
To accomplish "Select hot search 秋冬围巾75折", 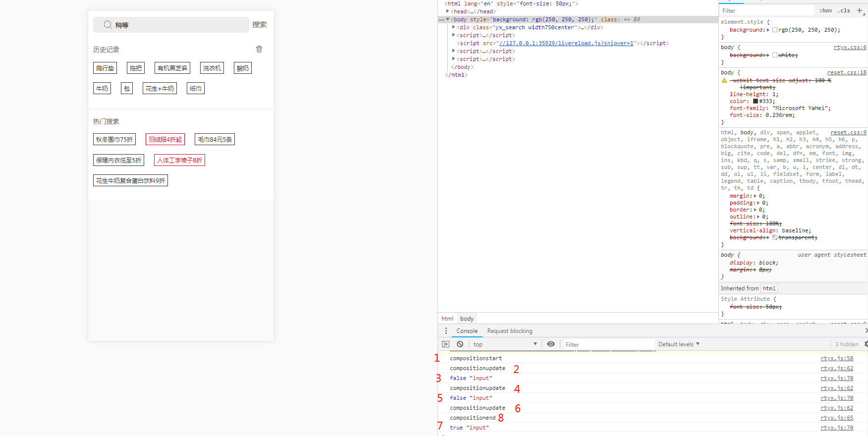I will click(114, 139).
